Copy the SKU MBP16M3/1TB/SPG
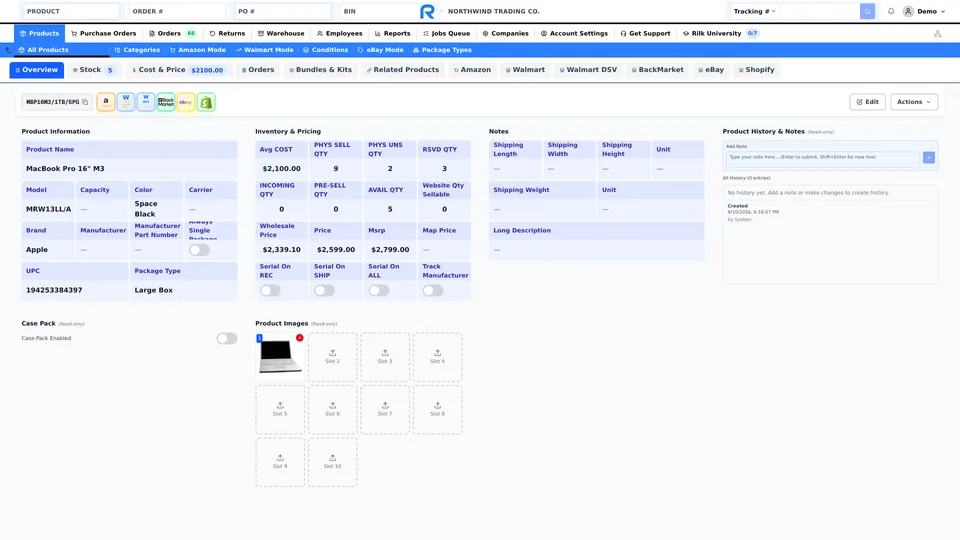Screen dimensions: 960x540 click(85, 102)
